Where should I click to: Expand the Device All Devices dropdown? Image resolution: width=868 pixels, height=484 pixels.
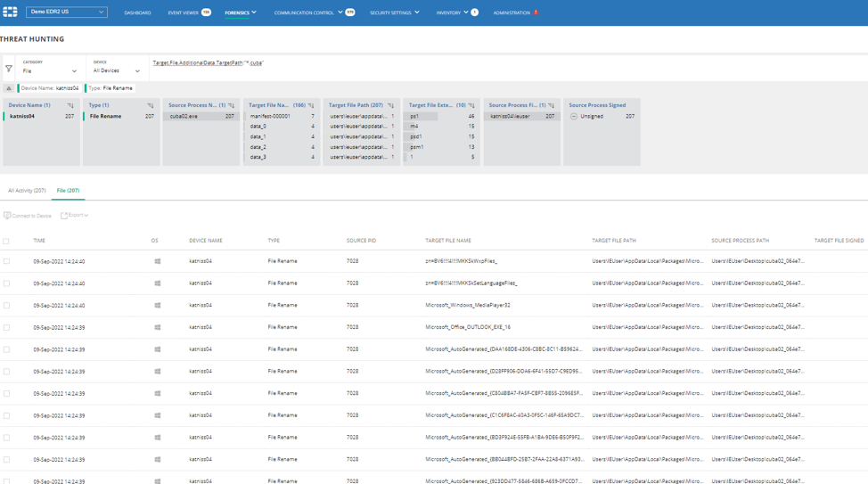pyautogui.click(x=117, y=70)
